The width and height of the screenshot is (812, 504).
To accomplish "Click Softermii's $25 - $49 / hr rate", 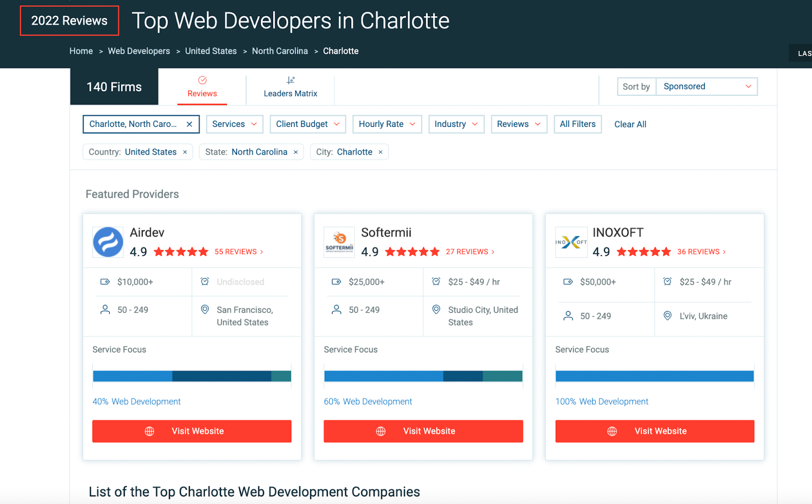I will [x=474, y=282].
